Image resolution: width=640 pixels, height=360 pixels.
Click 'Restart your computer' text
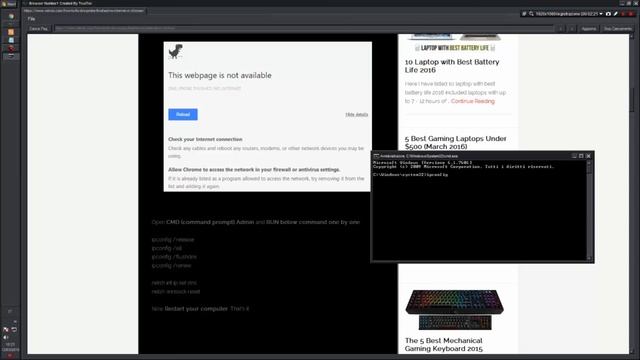click(196, 309)
